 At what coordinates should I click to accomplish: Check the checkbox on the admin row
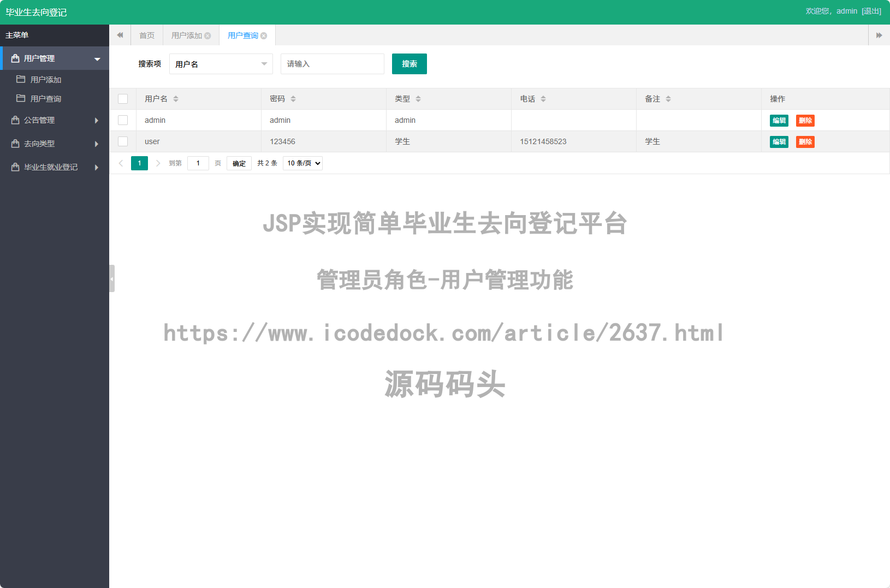pos(123,120)
